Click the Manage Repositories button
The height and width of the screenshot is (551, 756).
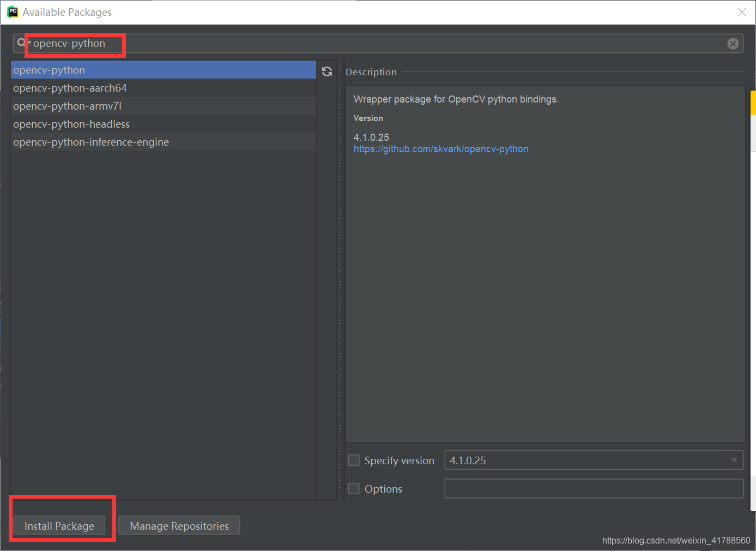(179, 526)
